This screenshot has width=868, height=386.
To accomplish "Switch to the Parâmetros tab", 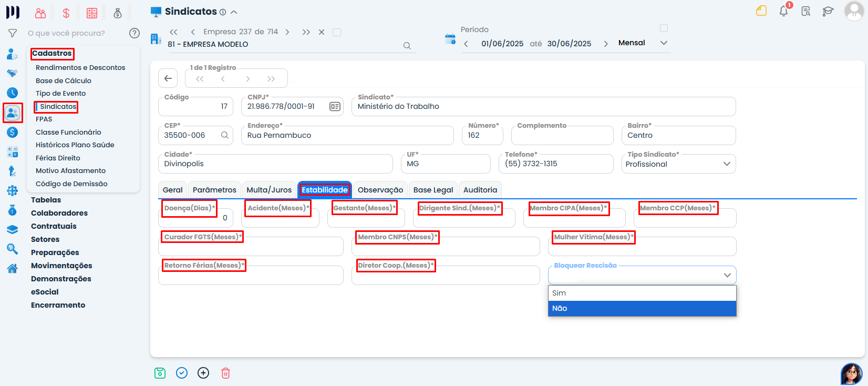I will point(214,190).
